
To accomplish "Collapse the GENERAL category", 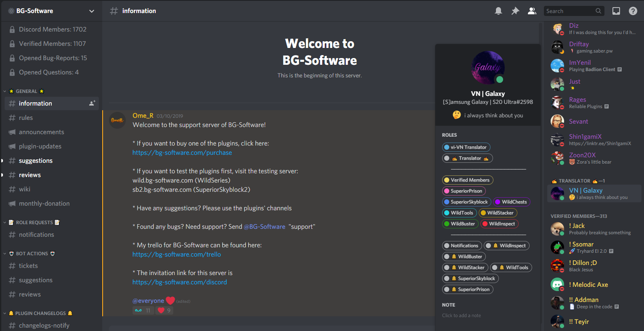I will pyautogui.click(x=26, y=91).
